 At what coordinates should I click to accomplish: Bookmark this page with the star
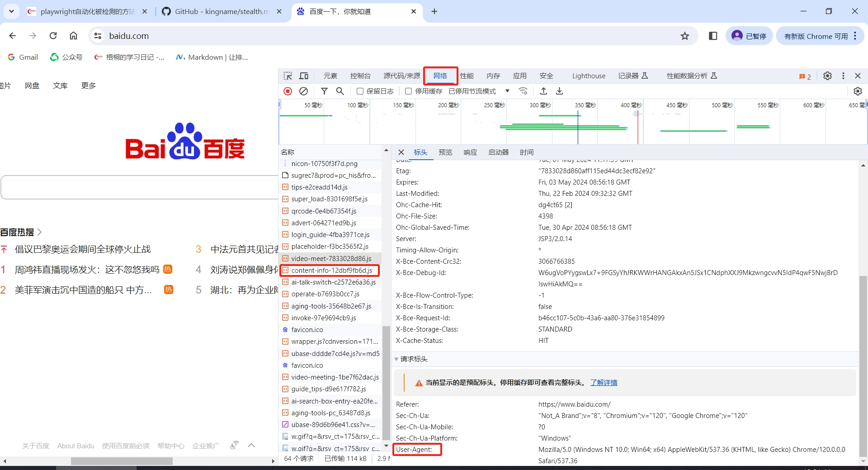[685, 36]
